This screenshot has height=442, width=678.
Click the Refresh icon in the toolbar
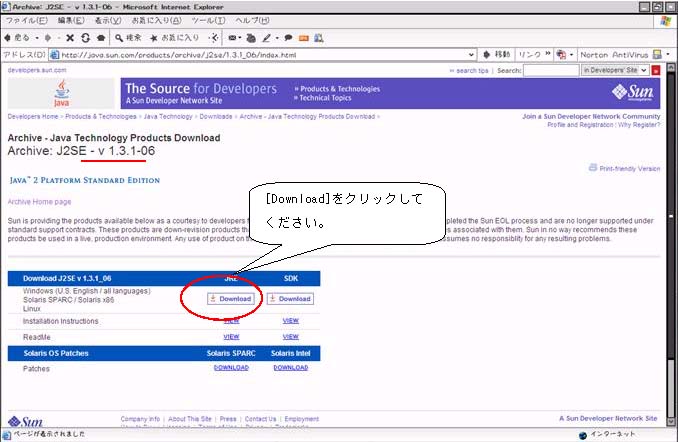click(87, 37)
